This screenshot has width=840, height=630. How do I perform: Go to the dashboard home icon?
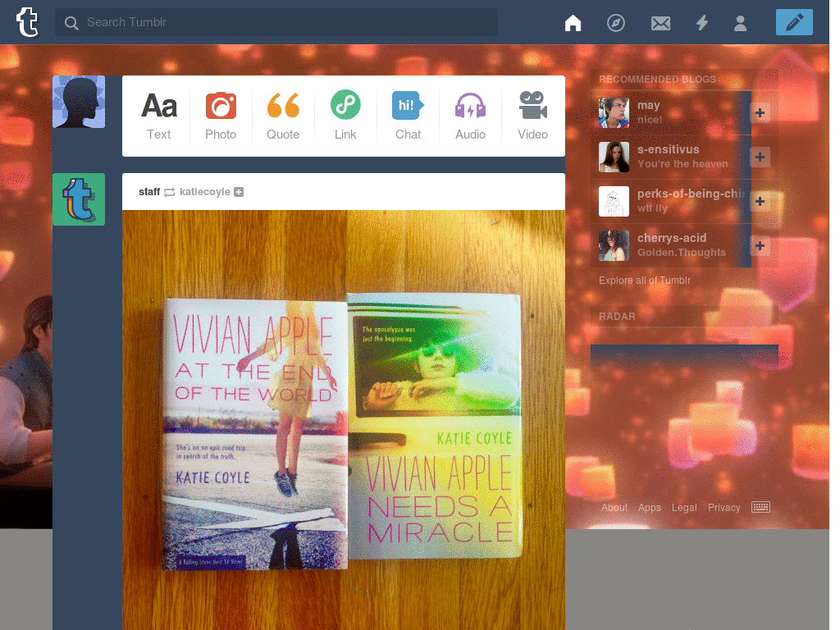coord(573,23)
